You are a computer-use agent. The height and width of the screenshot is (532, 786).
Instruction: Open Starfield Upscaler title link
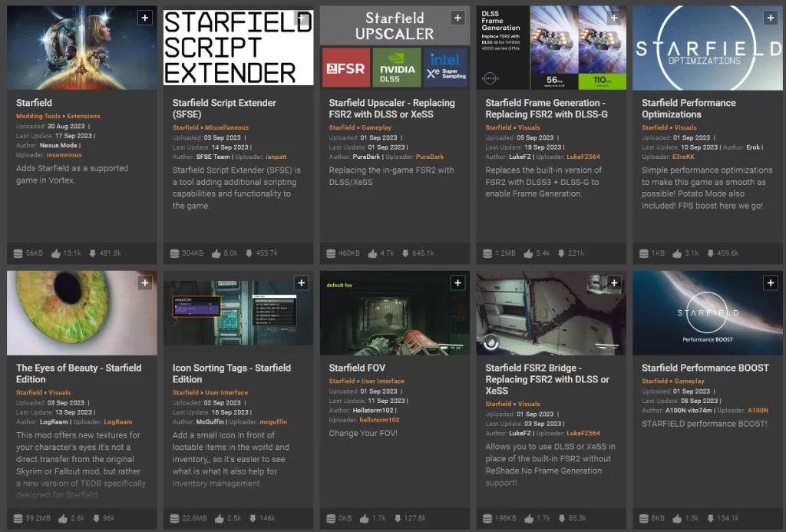pos(391,108)
